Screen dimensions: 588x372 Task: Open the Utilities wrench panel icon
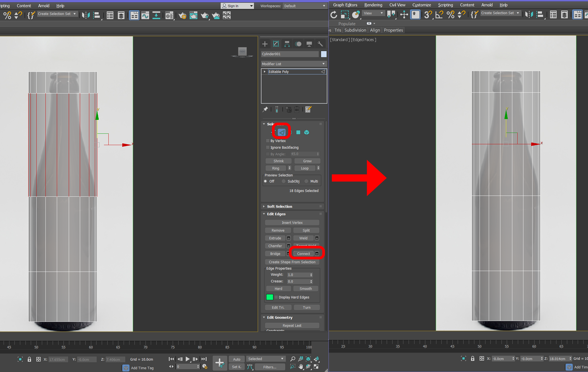(320, 44)
